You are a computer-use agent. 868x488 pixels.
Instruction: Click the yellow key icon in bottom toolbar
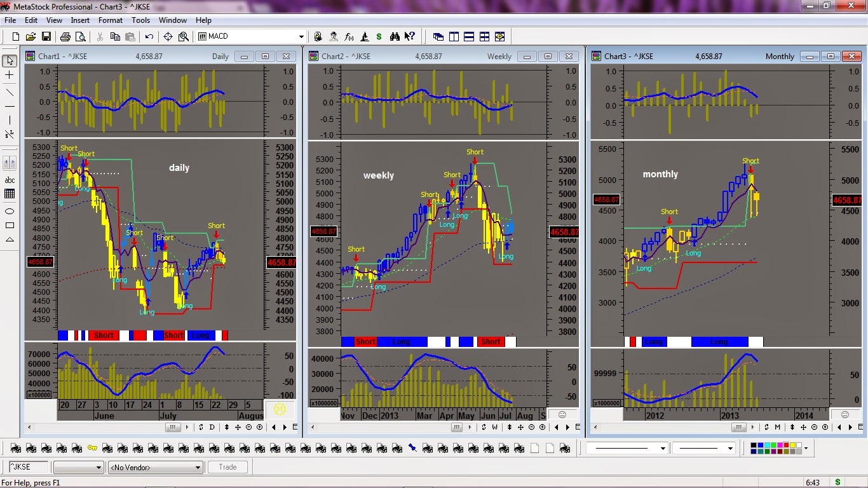tap(92, 449)
